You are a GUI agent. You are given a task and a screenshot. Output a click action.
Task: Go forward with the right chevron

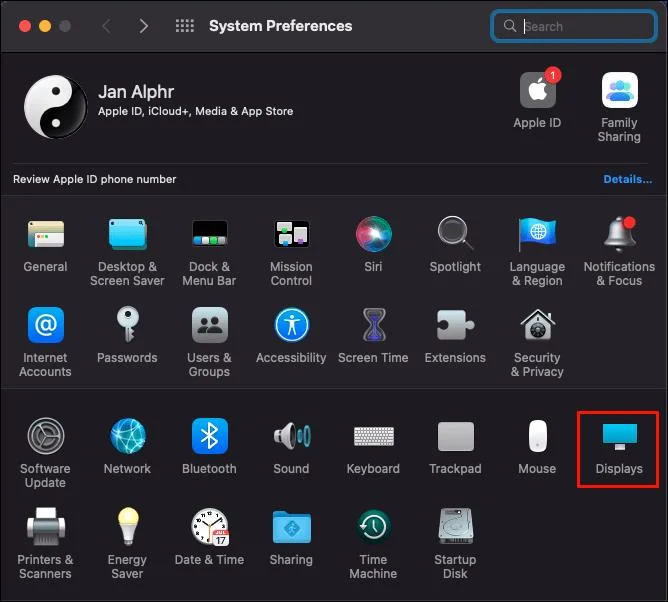[144, 26]
